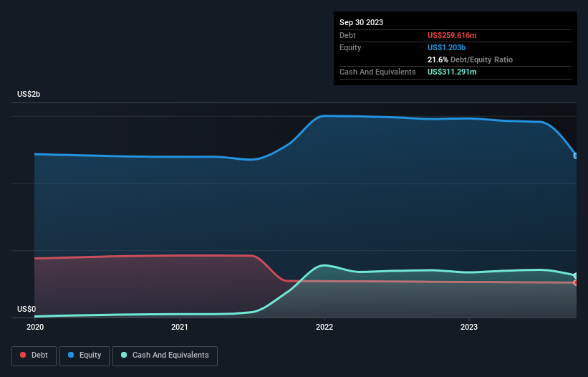Click the tooltip Debt row label
Screen dimensions: 588x377
347,35
